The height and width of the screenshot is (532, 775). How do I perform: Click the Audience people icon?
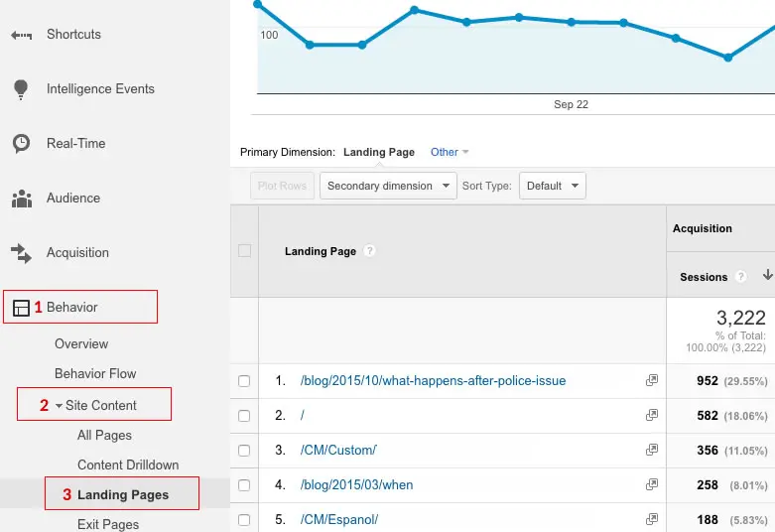pyautogui.click(x=21, y=199)
